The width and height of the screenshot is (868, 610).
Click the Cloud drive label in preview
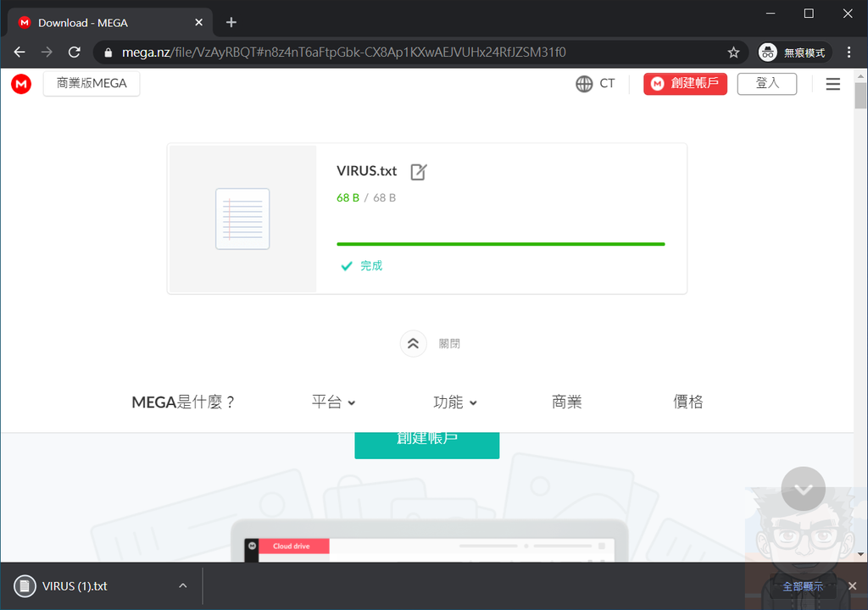[292, 546]
